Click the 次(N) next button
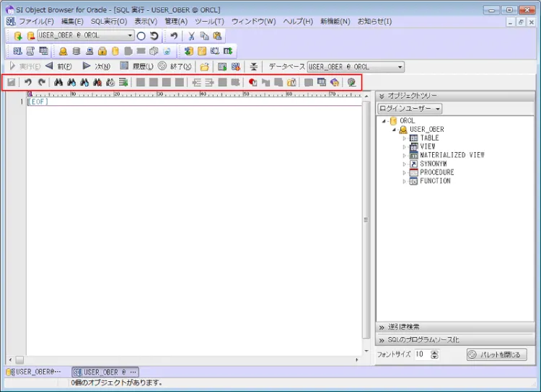This screenshot has height=392, width=541. tap(96, 66)
